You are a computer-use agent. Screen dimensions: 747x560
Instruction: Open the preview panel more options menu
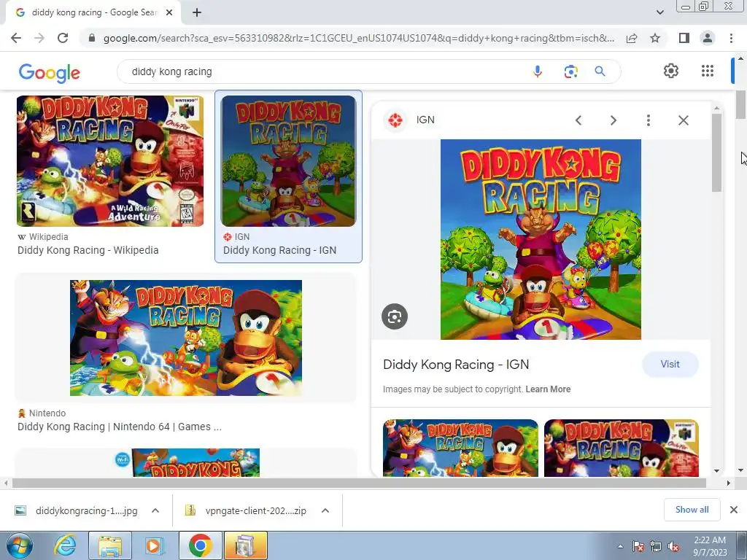point(649,120)
